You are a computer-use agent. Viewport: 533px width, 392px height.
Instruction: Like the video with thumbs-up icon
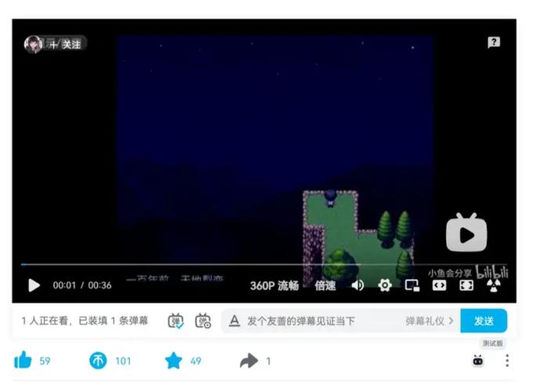click(x=23, y=360)
